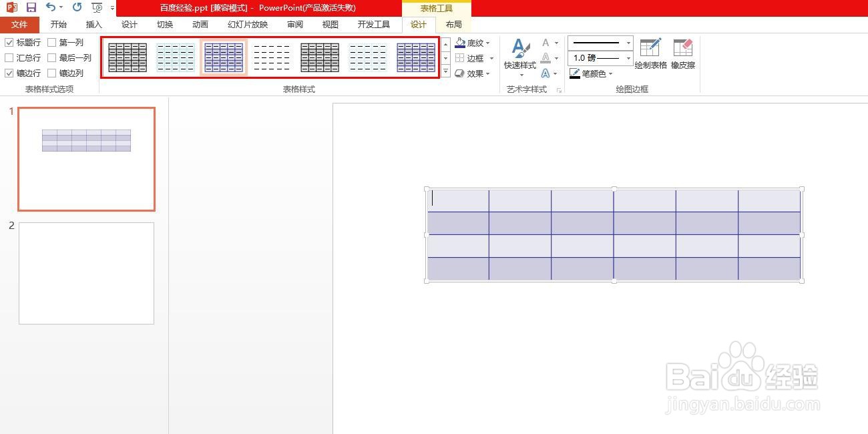
Task: Open the text fill dropdown arrow
Action: point(556,43)
